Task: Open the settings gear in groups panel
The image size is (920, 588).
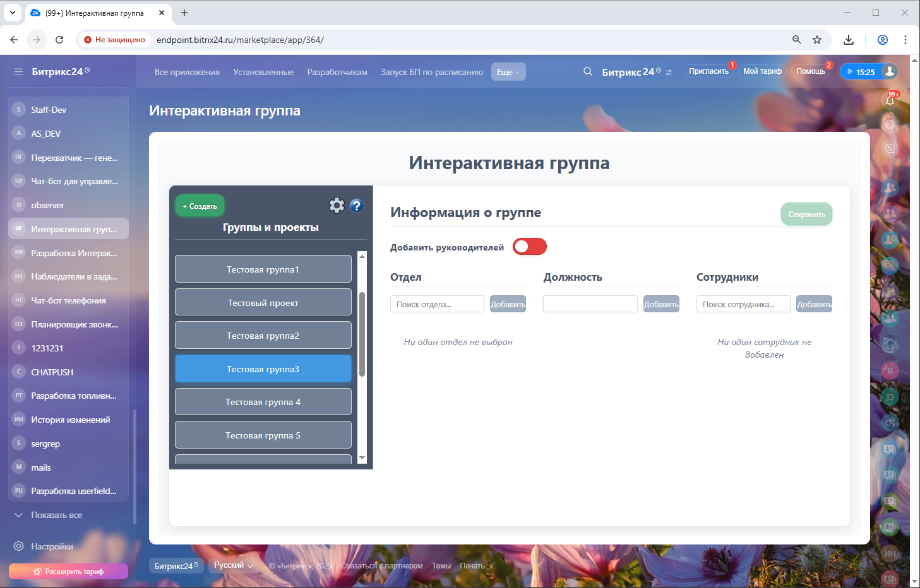Action: click(337, 206)
